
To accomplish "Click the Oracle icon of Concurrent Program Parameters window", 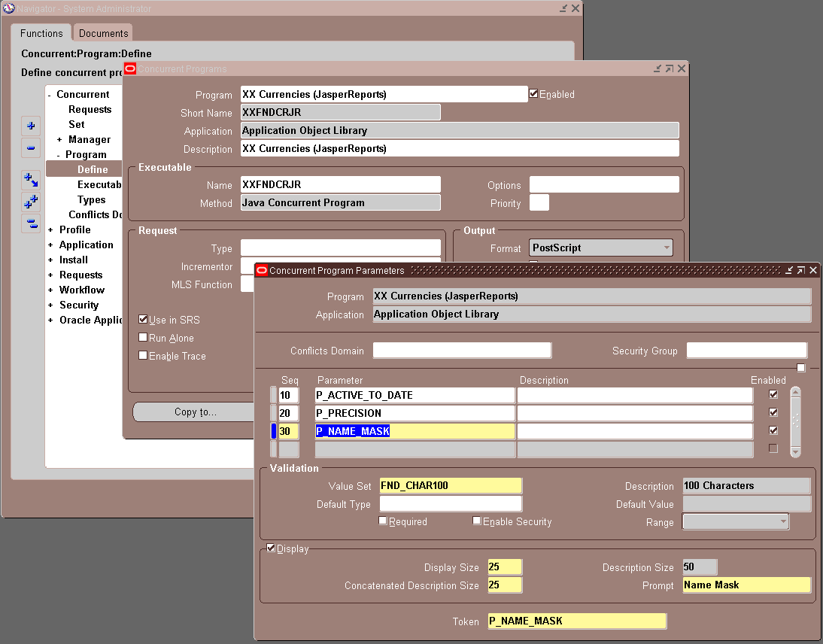I will [261, 270].
